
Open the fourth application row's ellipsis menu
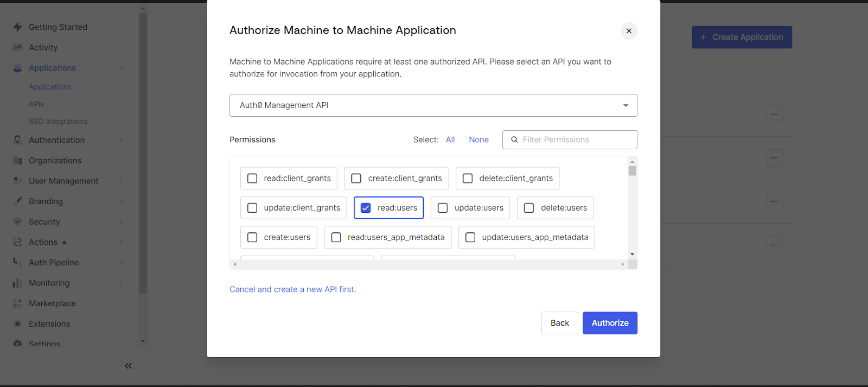pyautogui.click(x=774, y=245)
